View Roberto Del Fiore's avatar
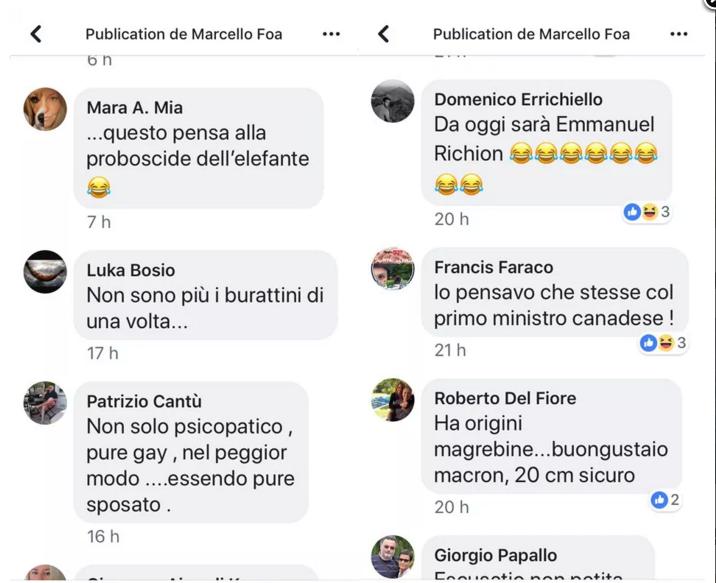 [393, 399]
